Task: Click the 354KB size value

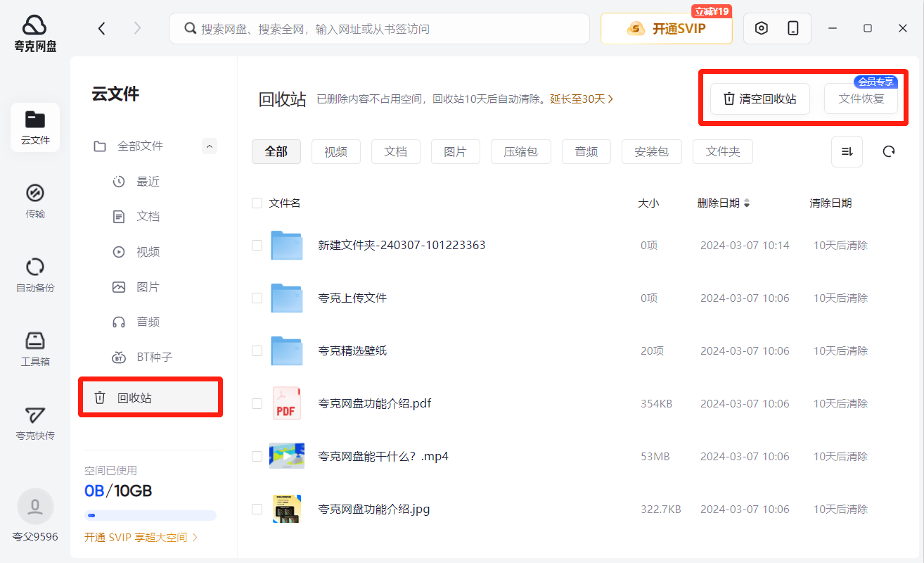Action: pyautogui.click(x=656, y=404)
